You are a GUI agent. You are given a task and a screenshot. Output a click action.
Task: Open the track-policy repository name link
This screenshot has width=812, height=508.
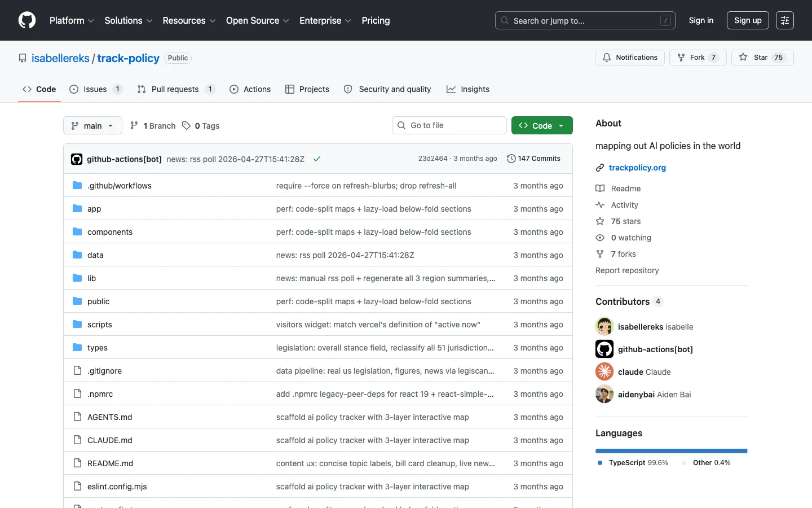tap(128, 58)
